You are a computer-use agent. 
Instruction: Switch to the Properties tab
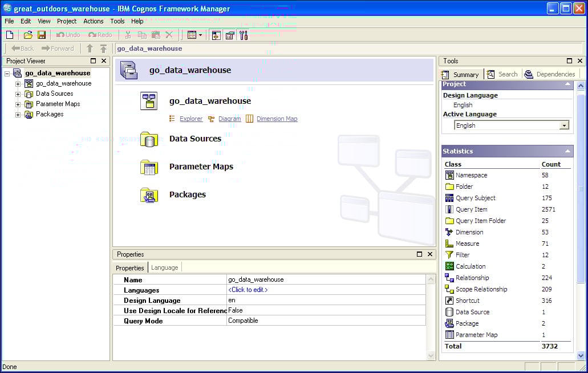(130, 267)
